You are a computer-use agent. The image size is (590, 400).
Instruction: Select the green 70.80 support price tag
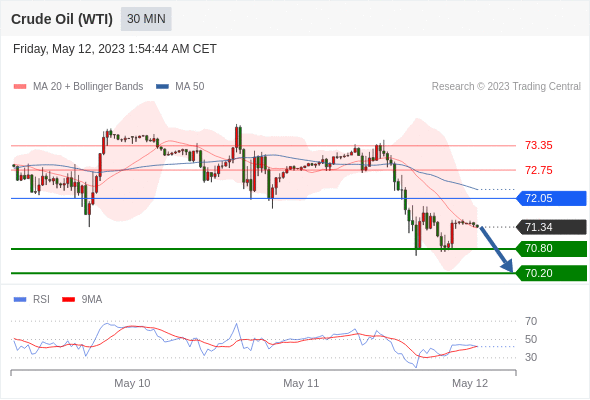551,248
